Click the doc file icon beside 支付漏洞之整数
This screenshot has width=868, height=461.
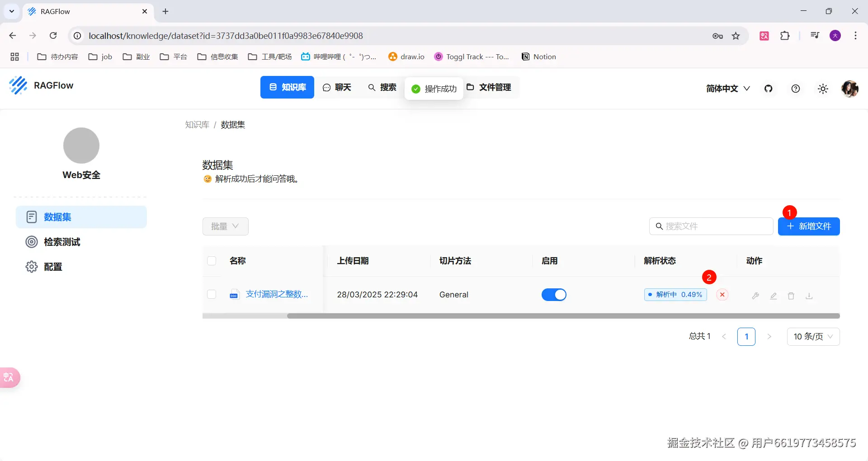234,294
